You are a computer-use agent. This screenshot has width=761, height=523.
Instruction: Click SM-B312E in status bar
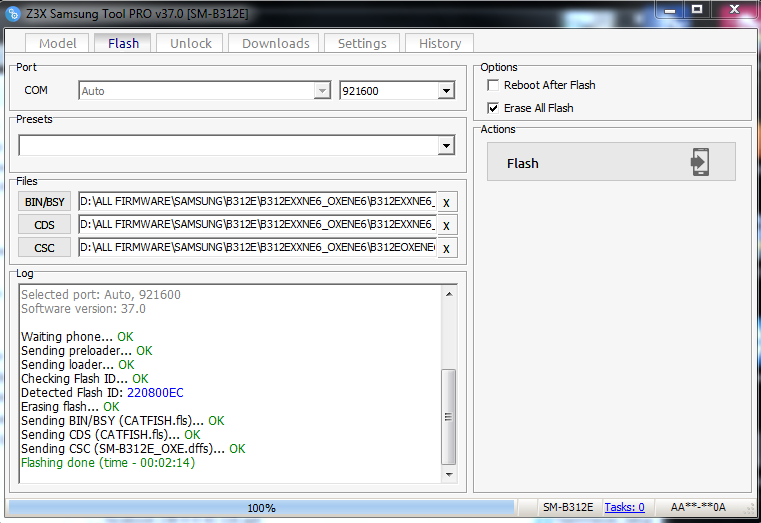568,507
